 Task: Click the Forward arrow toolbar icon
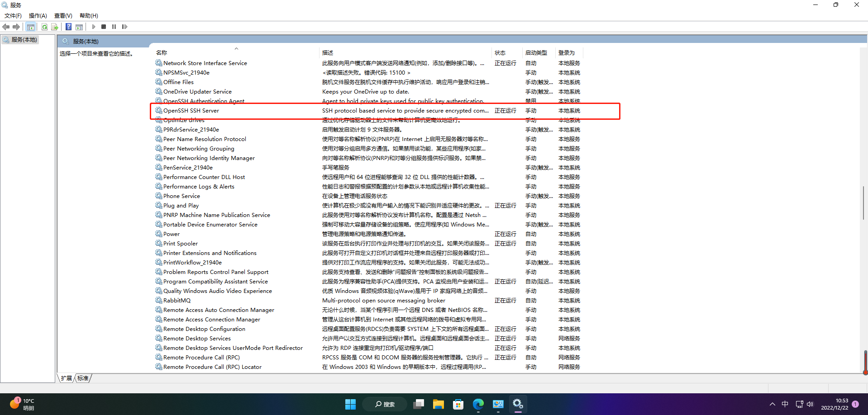coord(16,27)
